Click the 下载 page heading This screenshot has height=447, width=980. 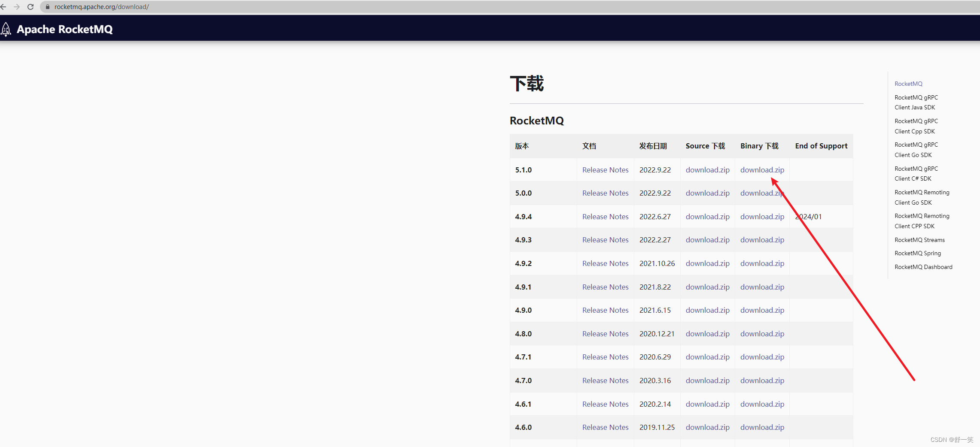[527, 84]
